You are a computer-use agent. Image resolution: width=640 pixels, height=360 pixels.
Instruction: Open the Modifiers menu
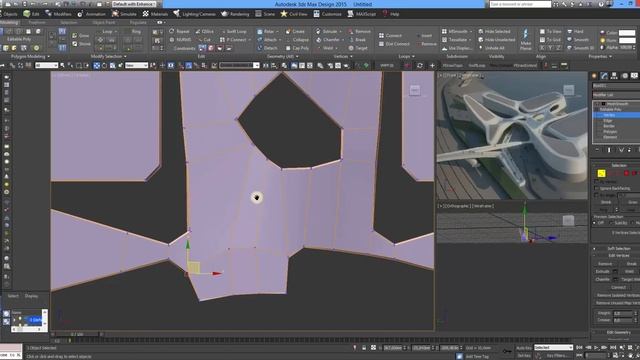pos(58,14)
